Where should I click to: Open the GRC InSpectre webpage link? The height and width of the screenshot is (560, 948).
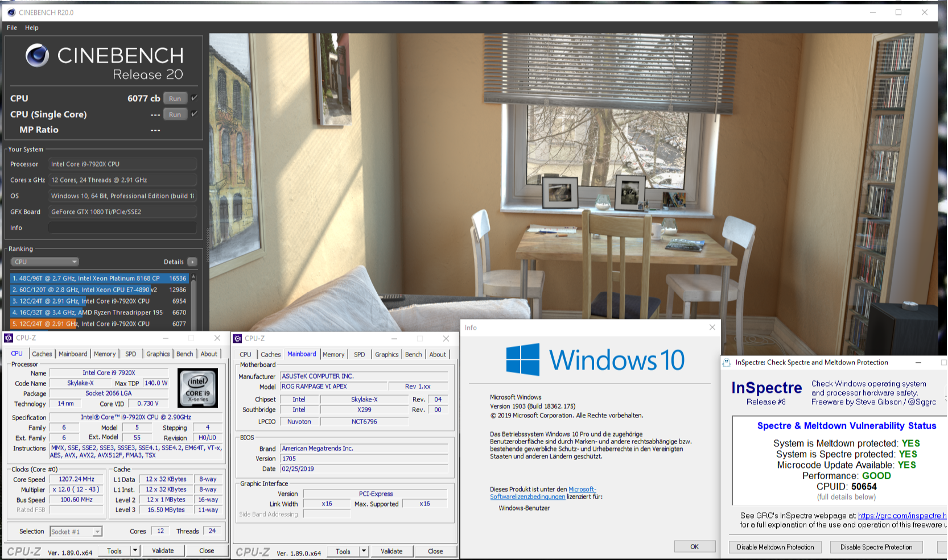(x=902, y=516)
